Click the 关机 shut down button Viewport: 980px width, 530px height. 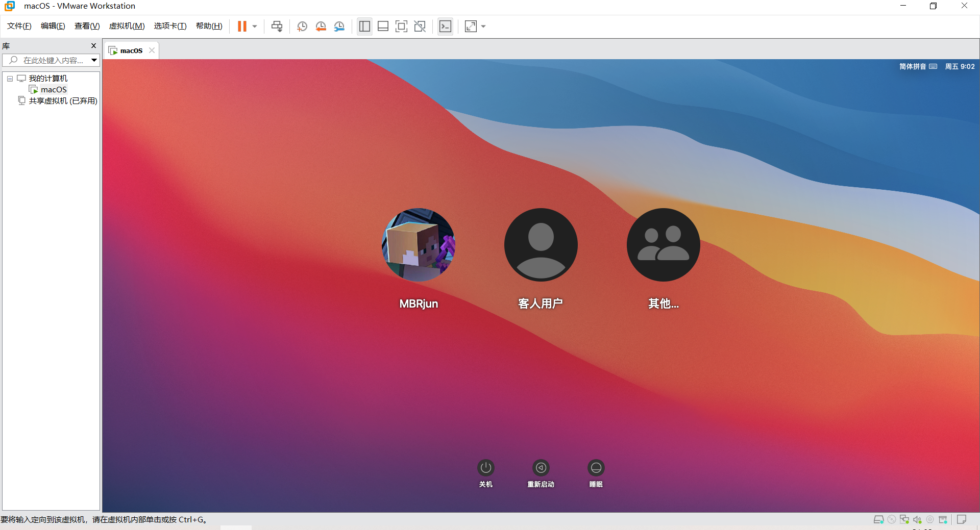(x=486, y=468)
